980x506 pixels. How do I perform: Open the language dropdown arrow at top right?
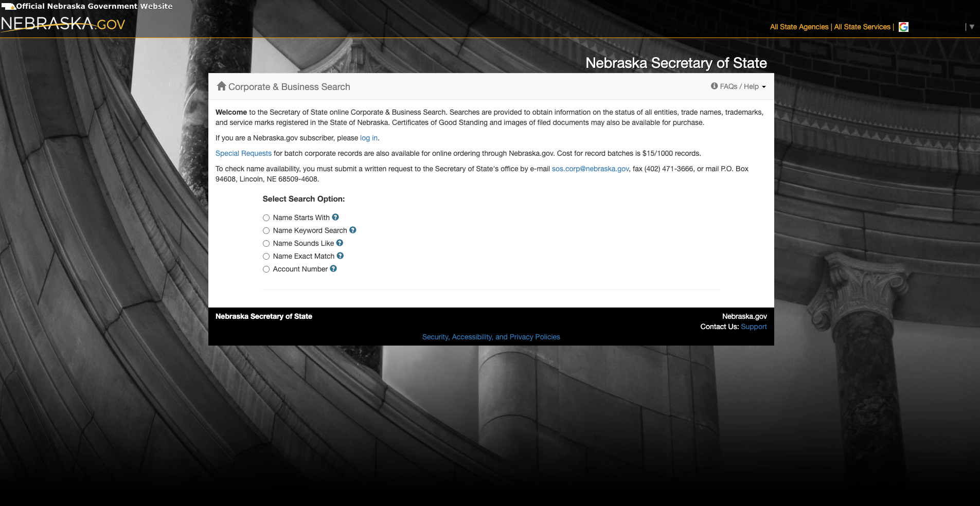pos(972,27)
